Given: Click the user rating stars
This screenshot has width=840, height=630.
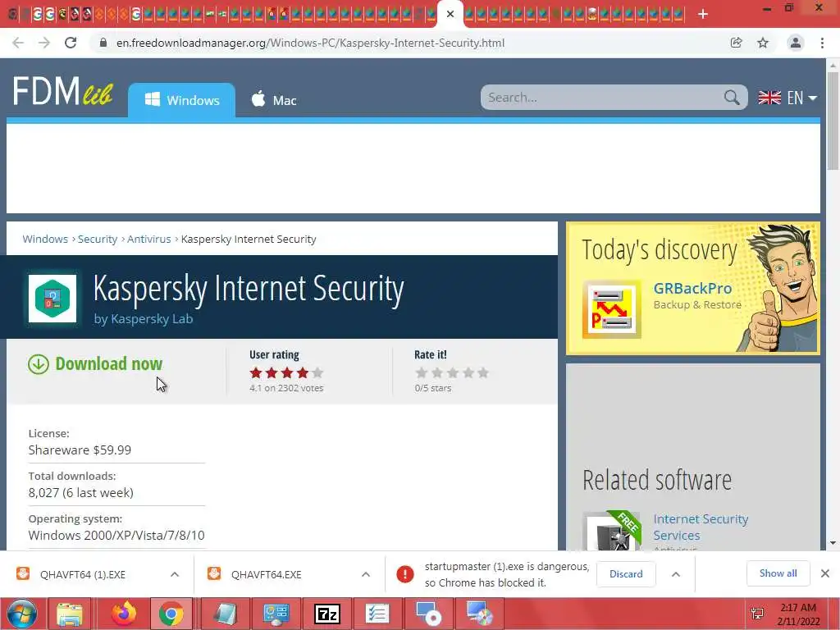Looking at the screenshot, I should coord(286,373).
